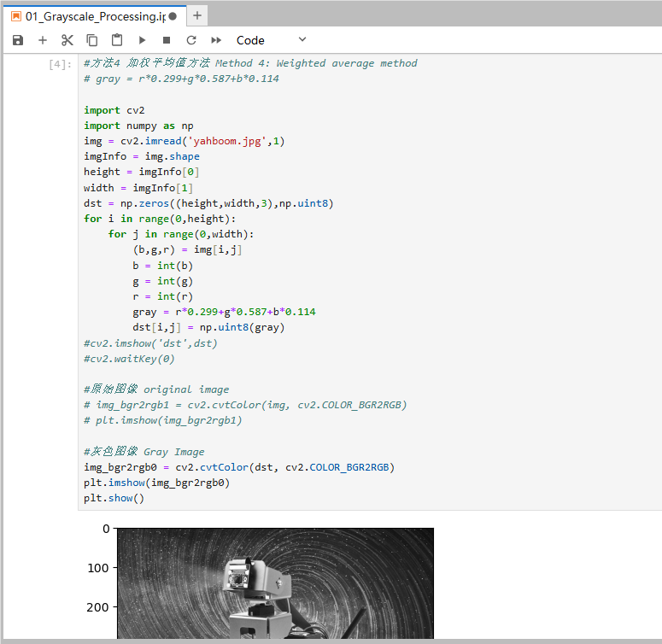Viewport: 662px width, 644px height.
Task: Click the 'import numpy as np' line
Action: (x=138, y=126)
